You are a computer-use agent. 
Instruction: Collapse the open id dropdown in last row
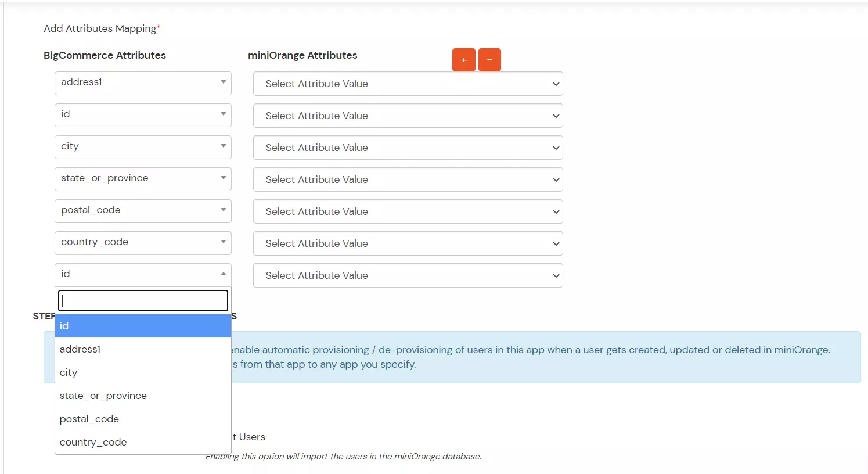pos(143,275)
